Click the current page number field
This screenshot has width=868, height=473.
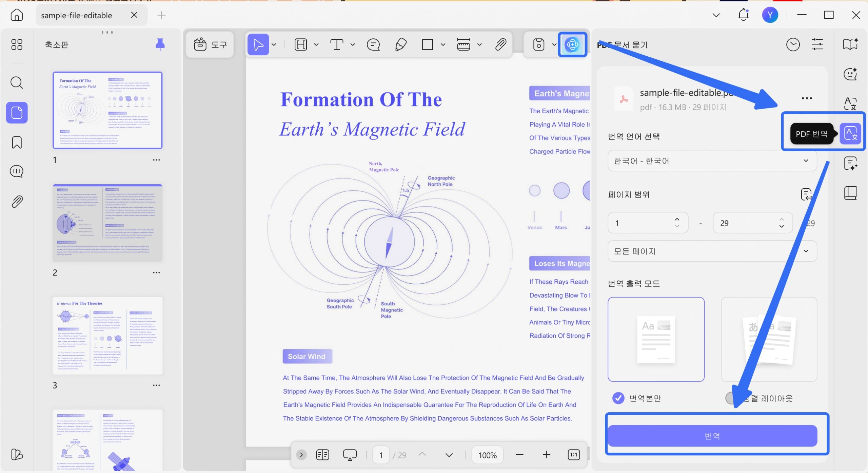coord(381,455)
